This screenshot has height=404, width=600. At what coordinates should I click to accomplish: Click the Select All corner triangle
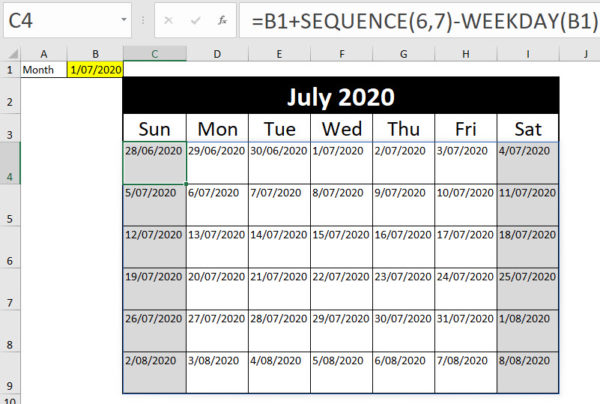13,53
